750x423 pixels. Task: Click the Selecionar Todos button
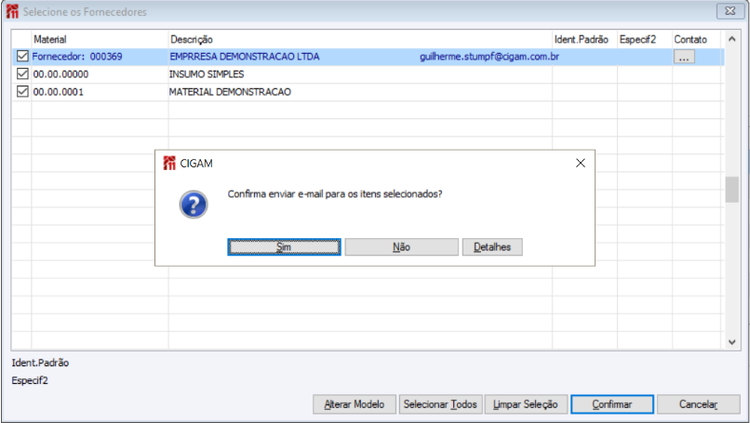(440, 404)
